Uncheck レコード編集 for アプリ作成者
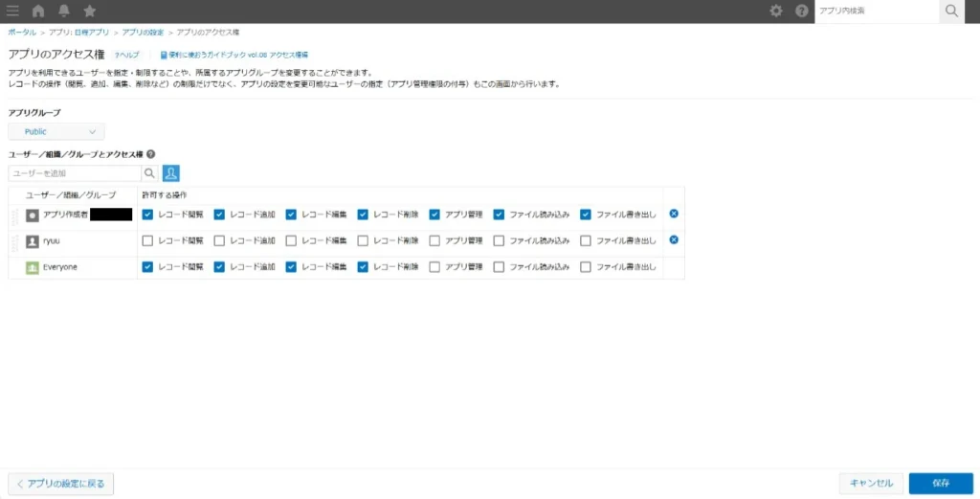The image size is (980, 499). (x=291, y=215)
